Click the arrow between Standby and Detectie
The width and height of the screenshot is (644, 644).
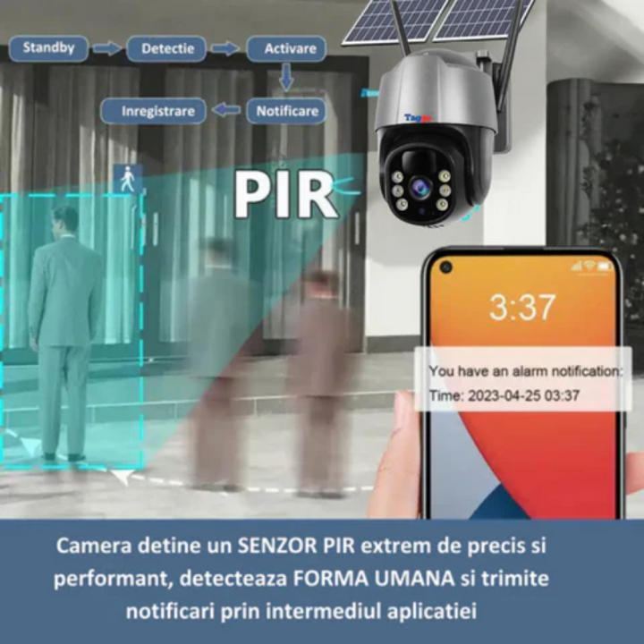107,48
